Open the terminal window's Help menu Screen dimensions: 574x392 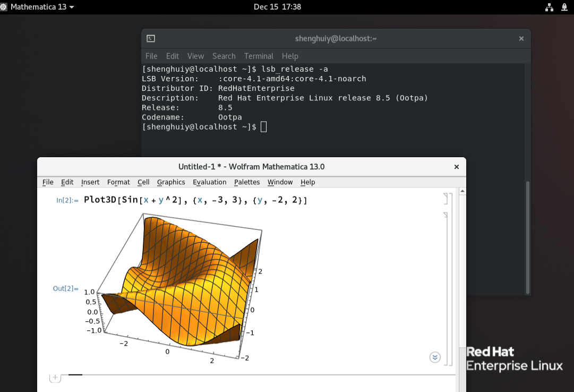[290, 56]
